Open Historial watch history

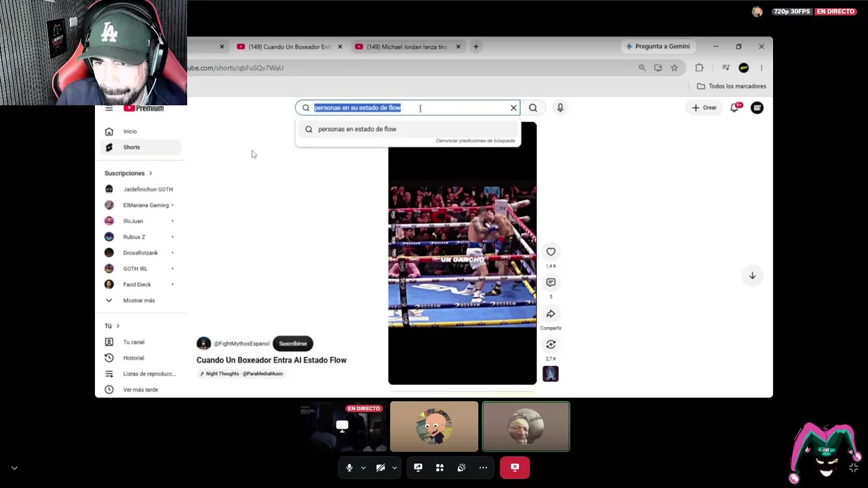coord(140,358)
